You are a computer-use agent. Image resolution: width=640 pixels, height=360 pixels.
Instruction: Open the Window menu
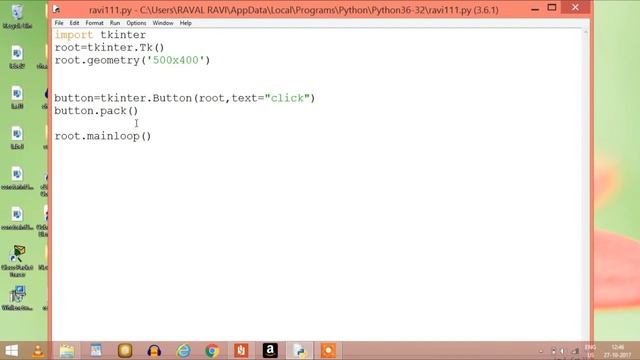(x=163, y=23)
